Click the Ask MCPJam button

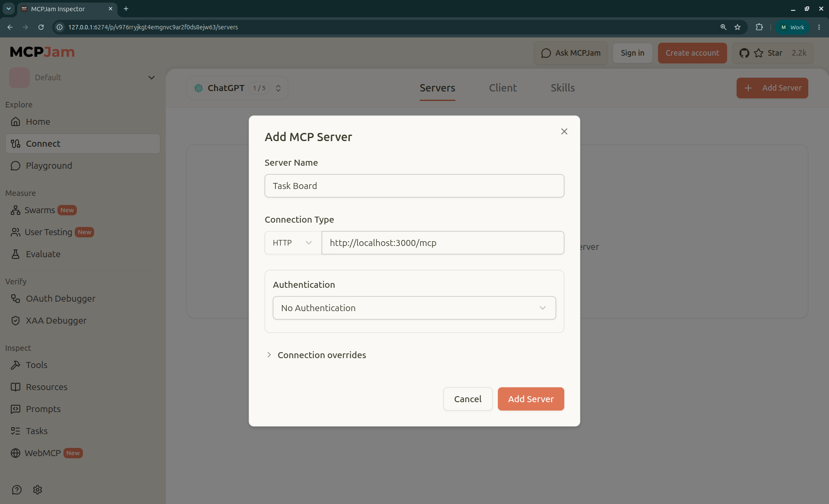tap(570, 53)
